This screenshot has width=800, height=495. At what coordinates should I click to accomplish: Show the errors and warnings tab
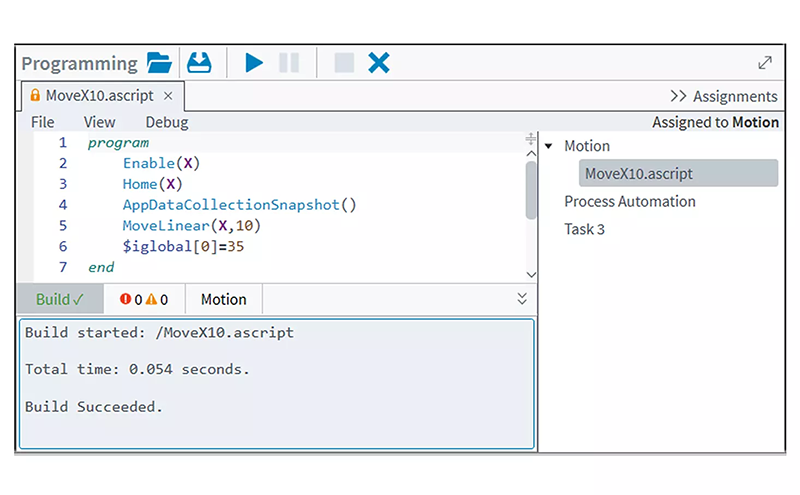(144, 299)
